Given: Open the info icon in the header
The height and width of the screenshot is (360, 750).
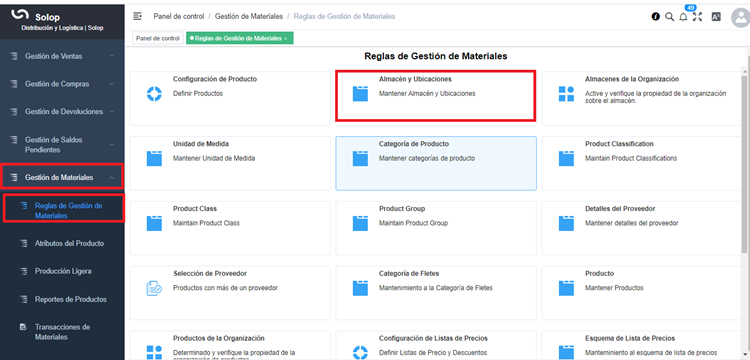Looking at the screenshot, I should (655, 17).
